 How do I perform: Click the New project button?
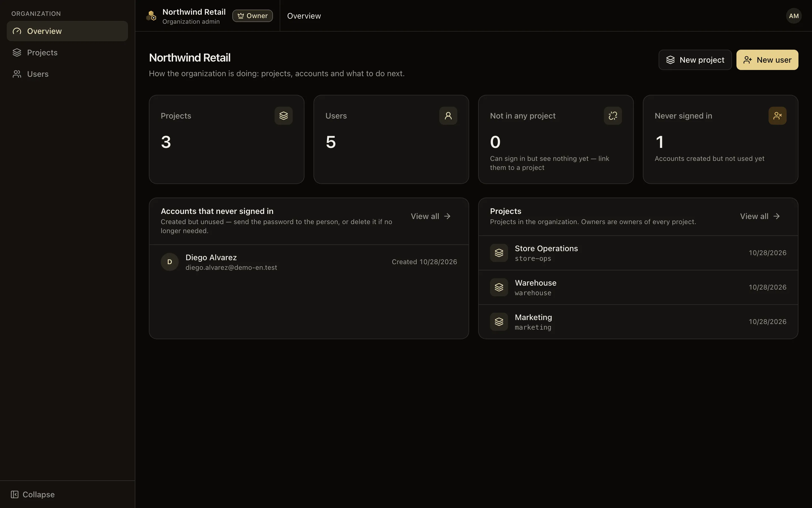click(x=695, y=60)
